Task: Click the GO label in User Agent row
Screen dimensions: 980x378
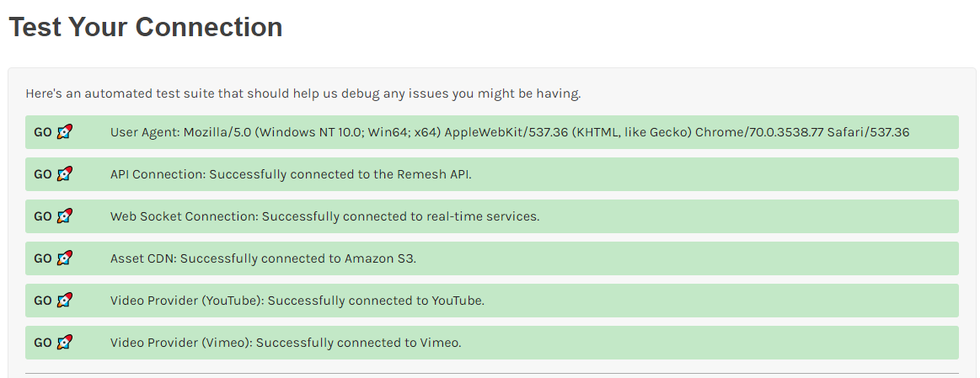Action: coord(43,132)
